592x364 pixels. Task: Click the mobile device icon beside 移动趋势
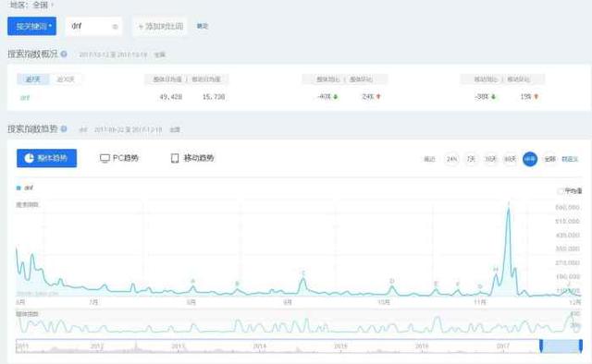click(x=175, y=158)
